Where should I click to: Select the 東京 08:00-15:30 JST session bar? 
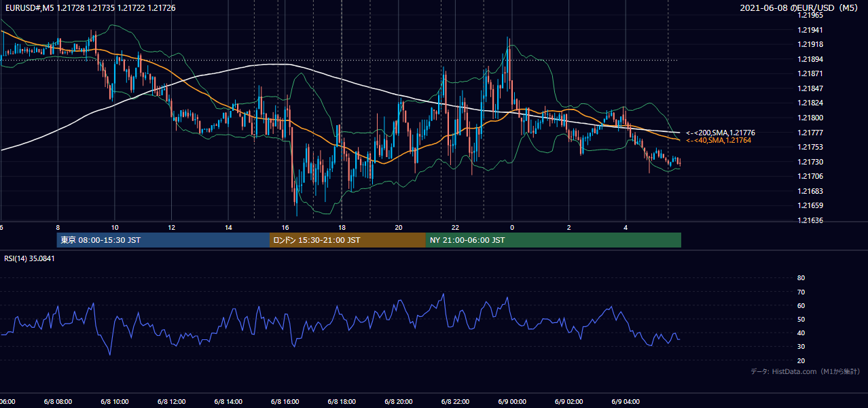click(163, 240)
